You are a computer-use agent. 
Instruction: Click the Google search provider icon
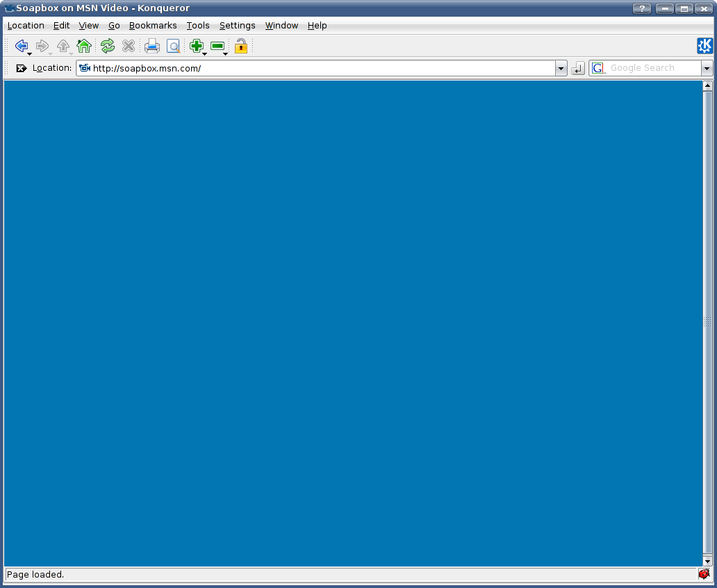[x=597, y=68]
